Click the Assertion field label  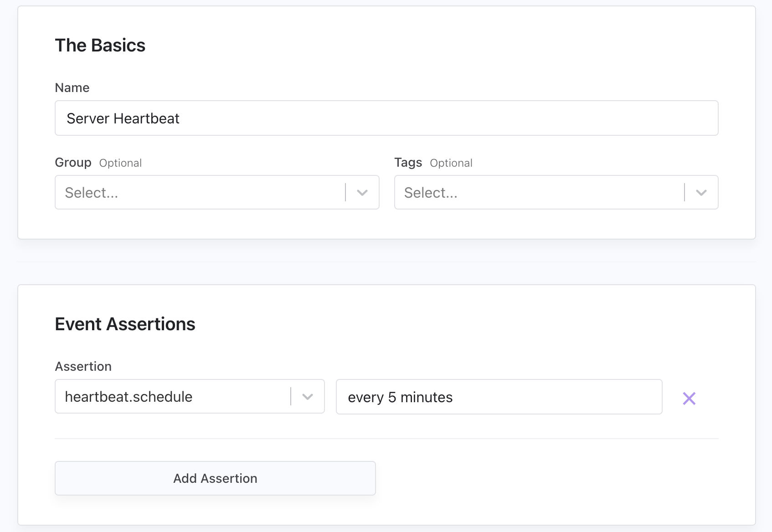[83, 366]
